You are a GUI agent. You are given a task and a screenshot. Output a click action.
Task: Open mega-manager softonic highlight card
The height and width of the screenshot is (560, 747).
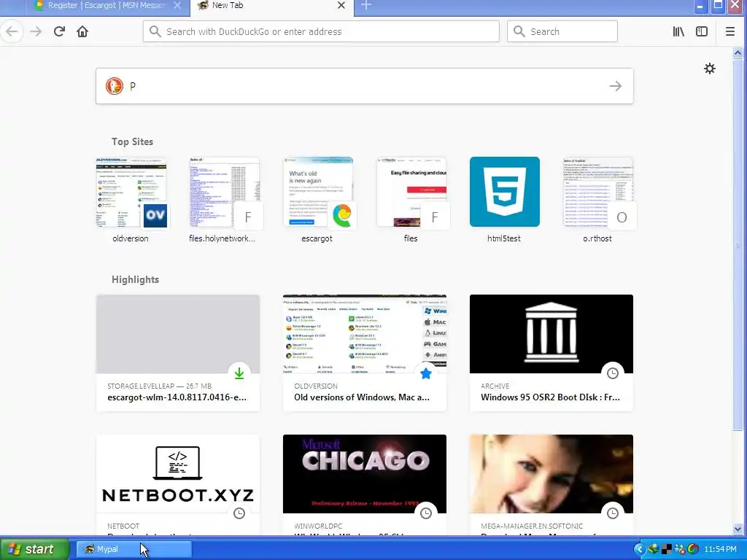pos(551,485)
